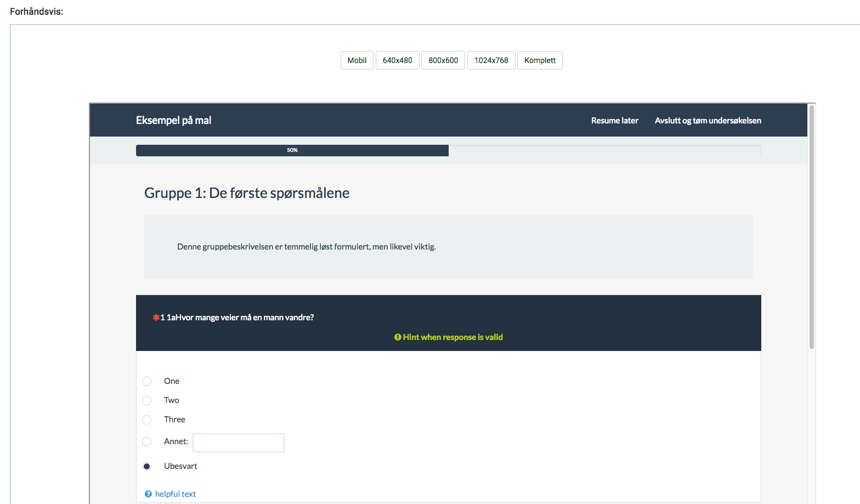Click the preview pane's vertical scrollbar
This screenshot has height=504, width=860.
point(812,226)
